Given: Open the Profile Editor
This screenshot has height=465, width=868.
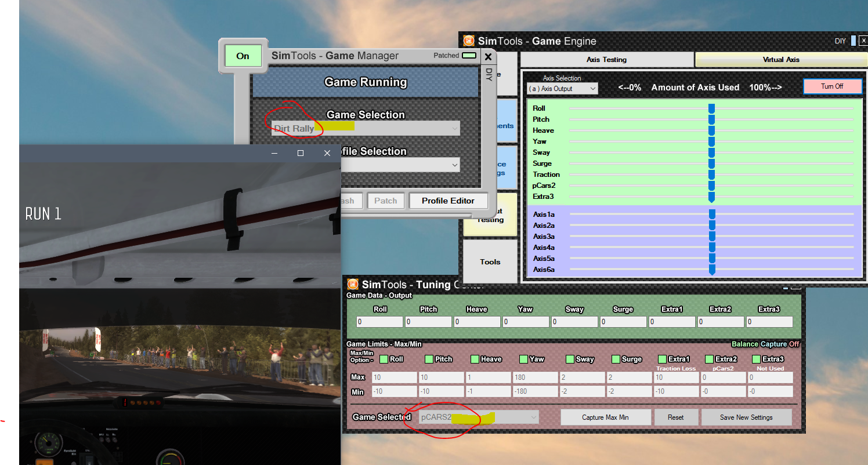Looking at the screenshot, I should (448, 201).
